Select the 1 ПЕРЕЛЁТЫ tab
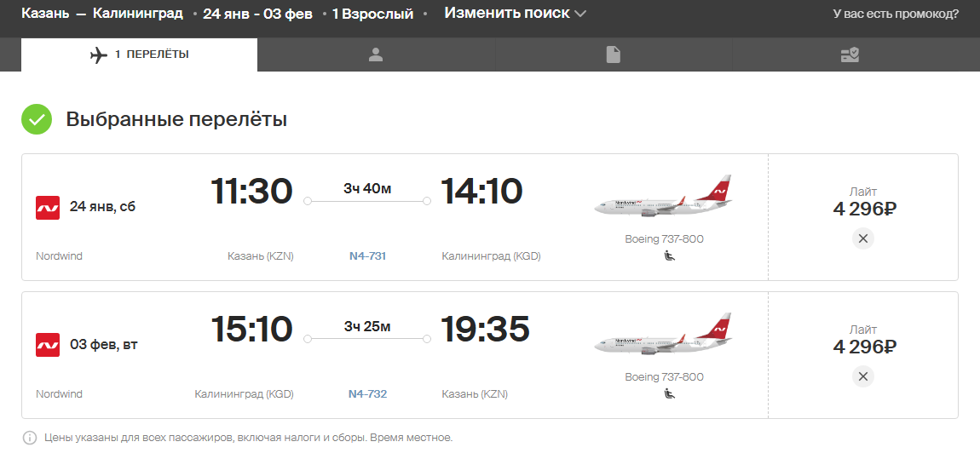The width and height of the screenshot is (980, 459). [140, 55]
